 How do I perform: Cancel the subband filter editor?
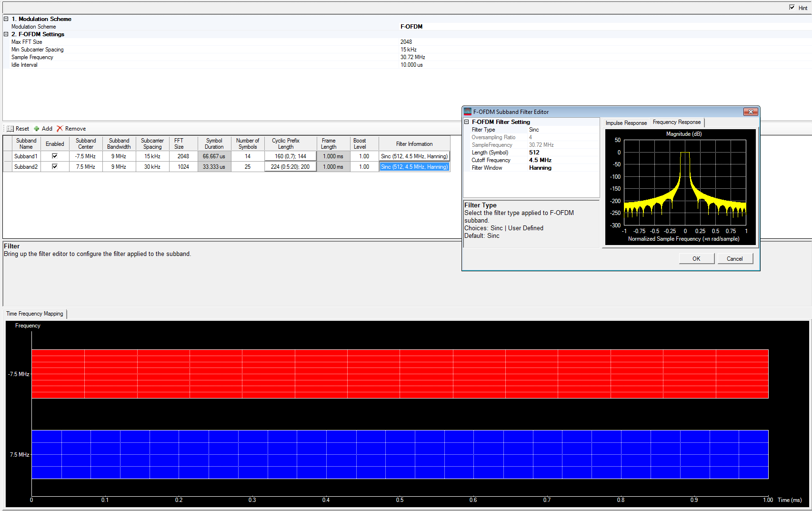tap(735, 258)
